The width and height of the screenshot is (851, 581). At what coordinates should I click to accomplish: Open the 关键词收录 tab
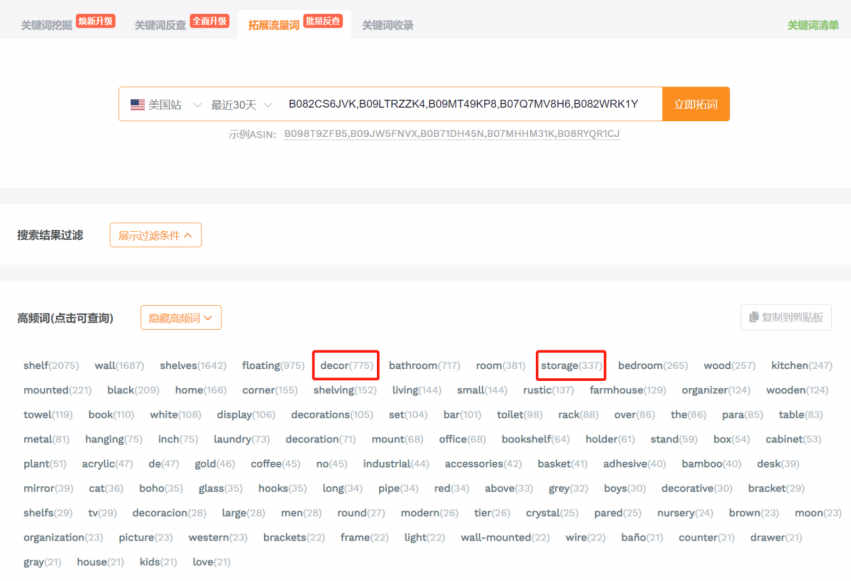(388, 25)
